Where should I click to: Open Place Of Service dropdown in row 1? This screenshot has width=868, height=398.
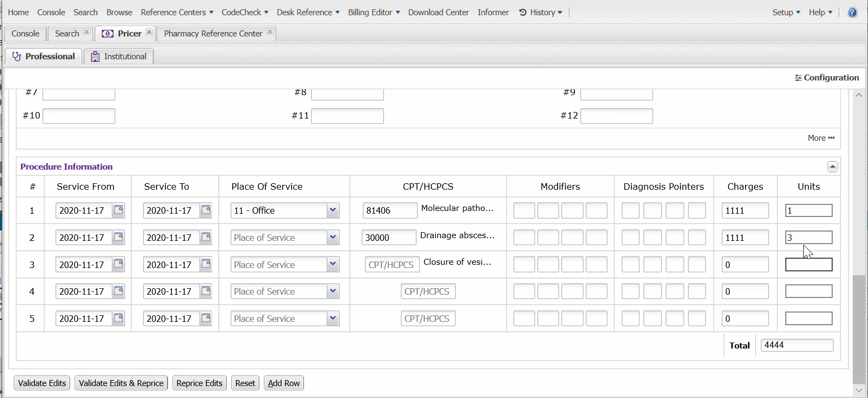(333, 210)
